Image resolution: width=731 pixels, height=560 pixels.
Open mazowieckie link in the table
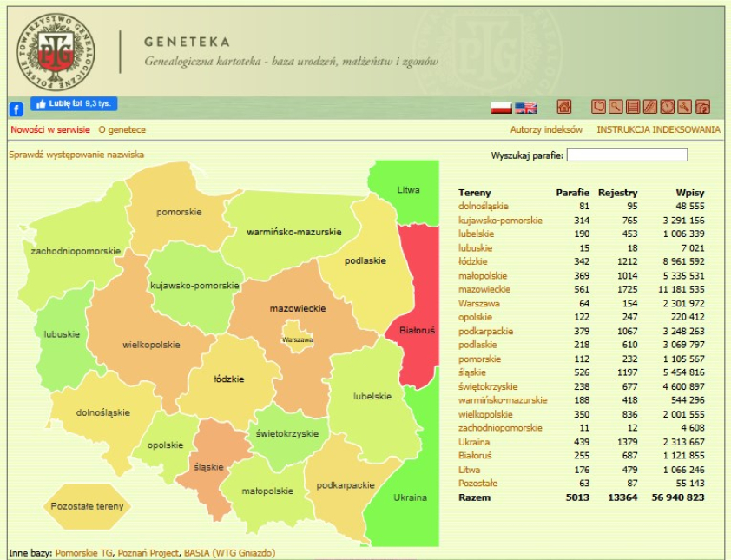484,289
